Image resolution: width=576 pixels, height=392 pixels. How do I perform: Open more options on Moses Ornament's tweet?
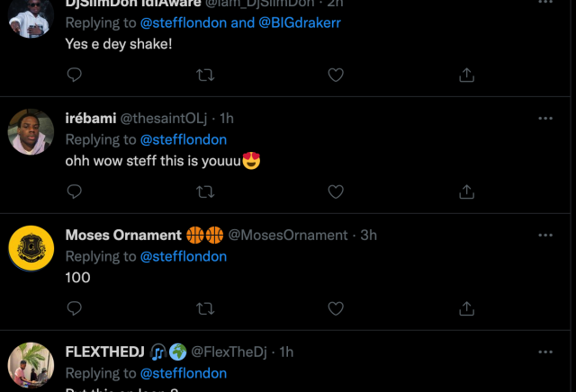pos(545,236)
